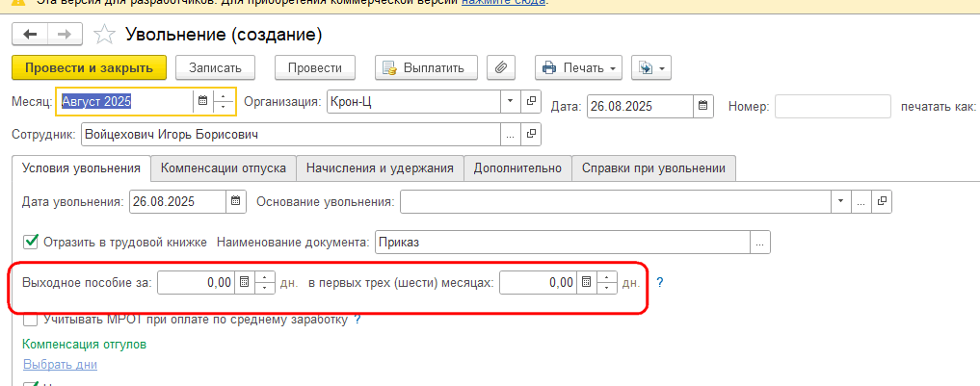Open the Печать dropdown menu
This screenshot has width=980, height=386.
[579, 68]
